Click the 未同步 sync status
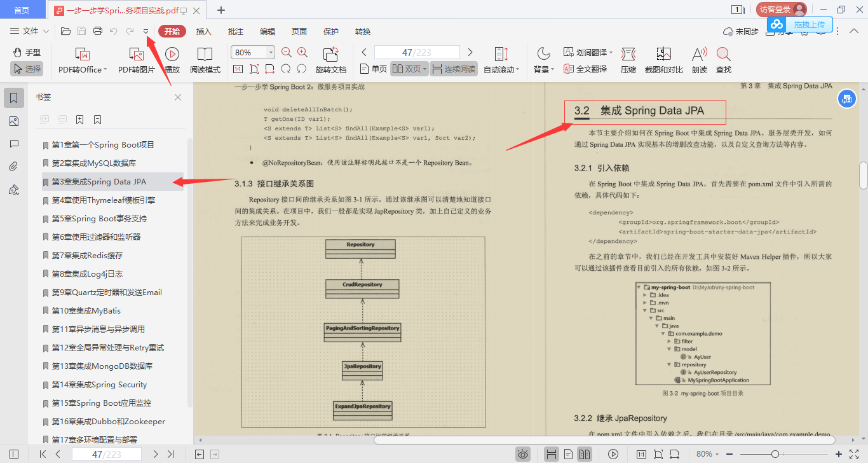This screenshot has width=868, height=463. [741, 31]
